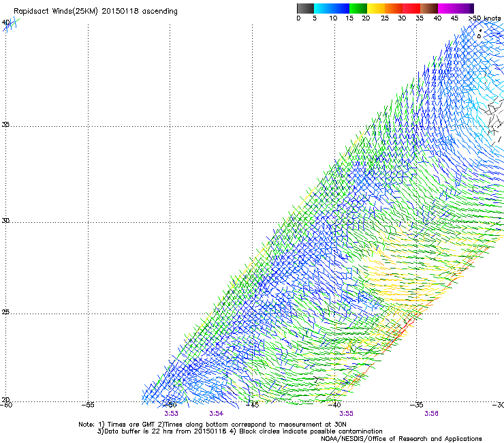Click the latitude label '30' on left axis
This screenshot has height=443, width=504.
(x=5, y=221)
